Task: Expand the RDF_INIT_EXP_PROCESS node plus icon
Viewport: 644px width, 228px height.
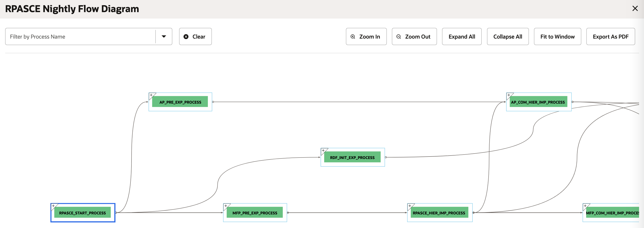Action: pos(323,150)
